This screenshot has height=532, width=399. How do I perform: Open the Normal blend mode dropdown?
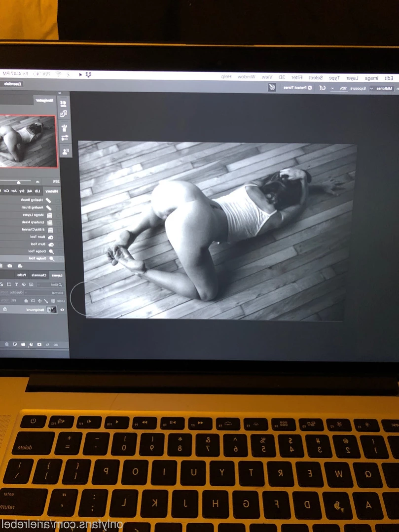click(44, 292)
